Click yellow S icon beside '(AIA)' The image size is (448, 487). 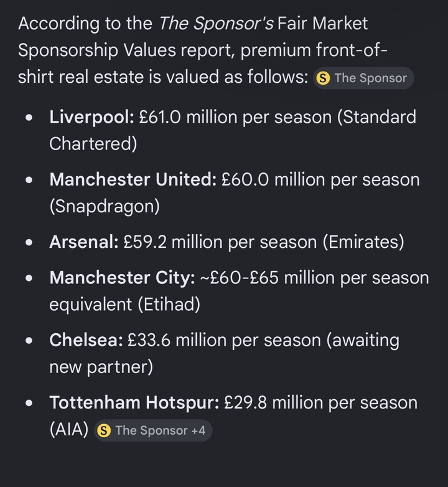coord(104,431)
